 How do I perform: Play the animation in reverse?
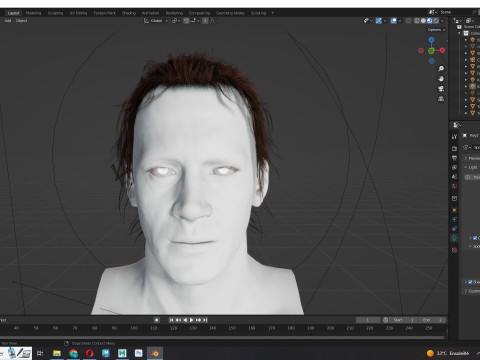point(185,320)
